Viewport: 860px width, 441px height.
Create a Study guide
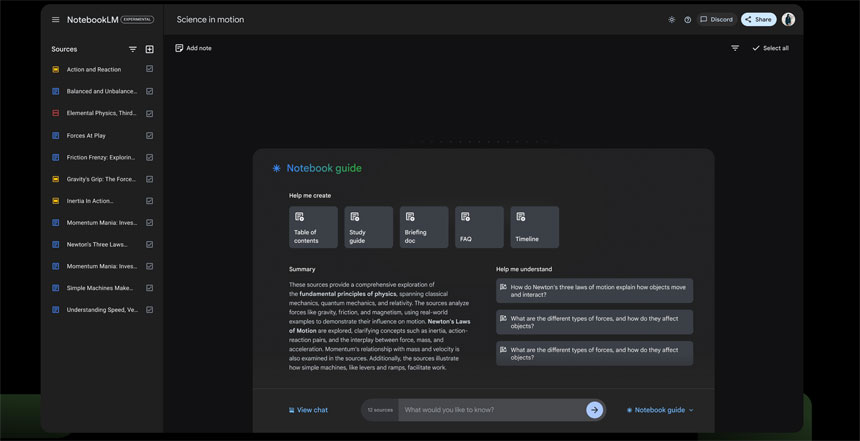click(x=369, y=227)
